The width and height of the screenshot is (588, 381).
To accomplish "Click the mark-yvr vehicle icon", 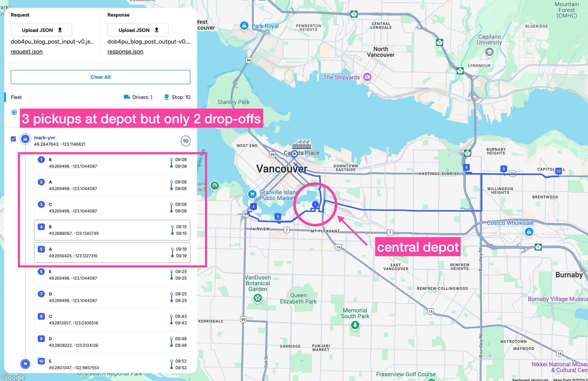I will point(25,139).
